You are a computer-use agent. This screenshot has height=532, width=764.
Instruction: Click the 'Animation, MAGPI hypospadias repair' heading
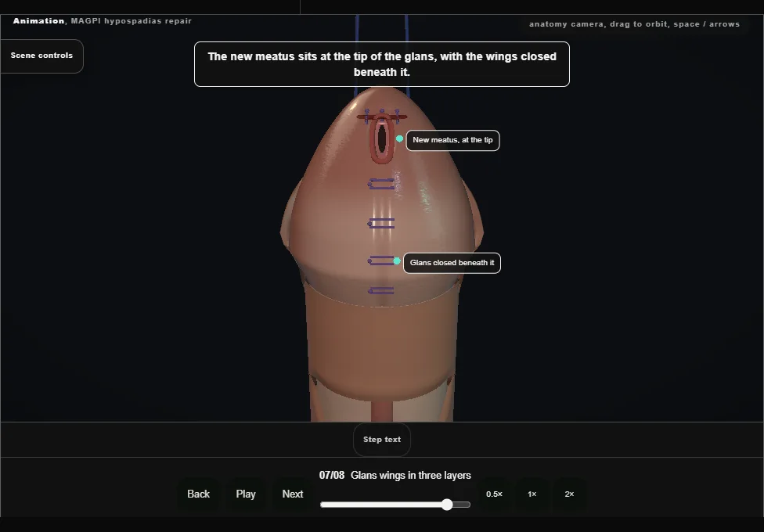click(x=103, y=21)
